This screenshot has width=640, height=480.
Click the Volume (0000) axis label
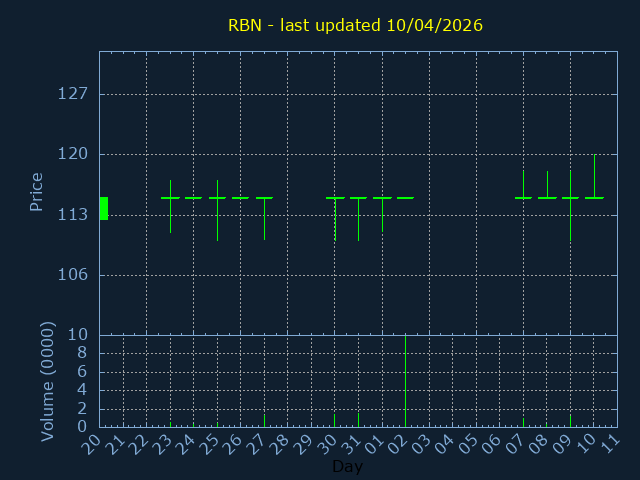pyautogui.click(x=47, y=381)
